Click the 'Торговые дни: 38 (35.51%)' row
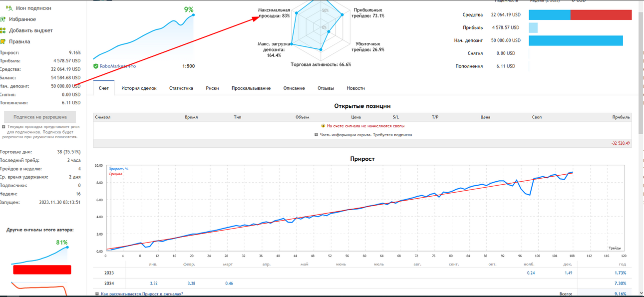Viewport: 644px width, 297px height. (40, 152)
